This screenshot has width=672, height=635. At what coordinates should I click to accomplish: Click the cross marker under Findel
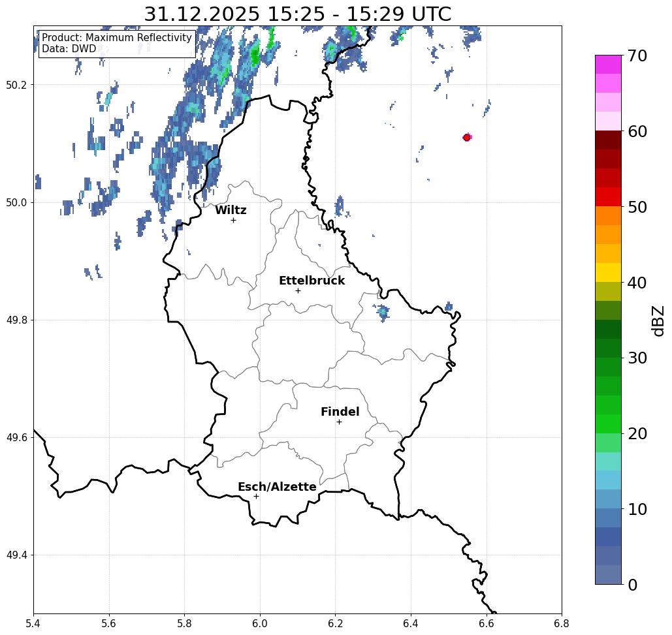[x=339, y=422]
